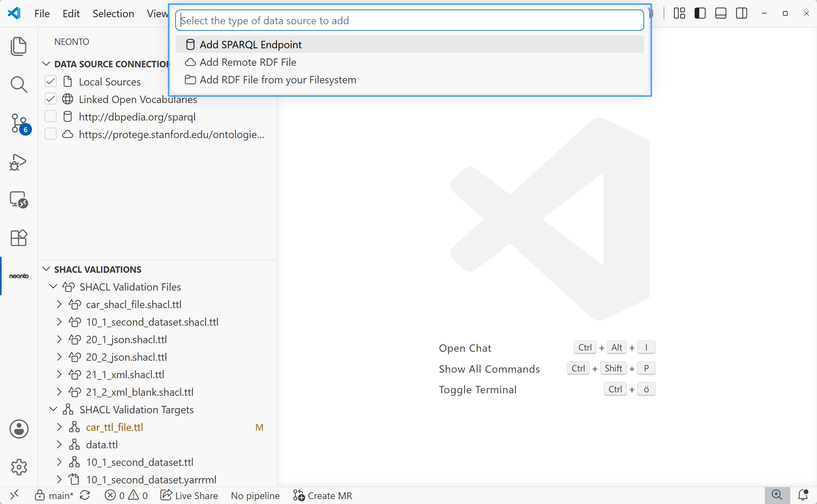Uncheck the Local Sources checkbox
The width and height of the screenshot is (817, 504).
pyautogui.click(x=51, y=81)
